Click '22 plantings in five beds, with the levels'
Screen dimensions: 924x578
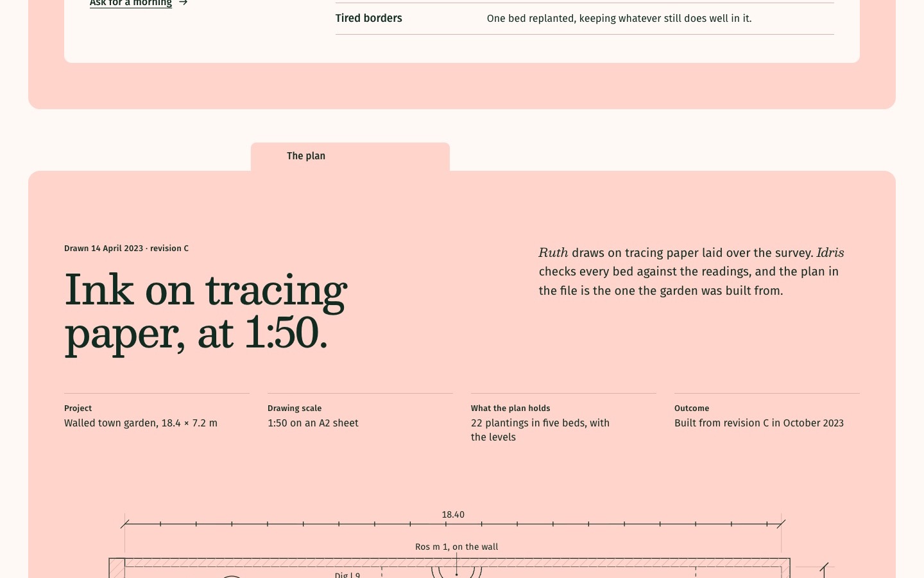tap(540, 430)
